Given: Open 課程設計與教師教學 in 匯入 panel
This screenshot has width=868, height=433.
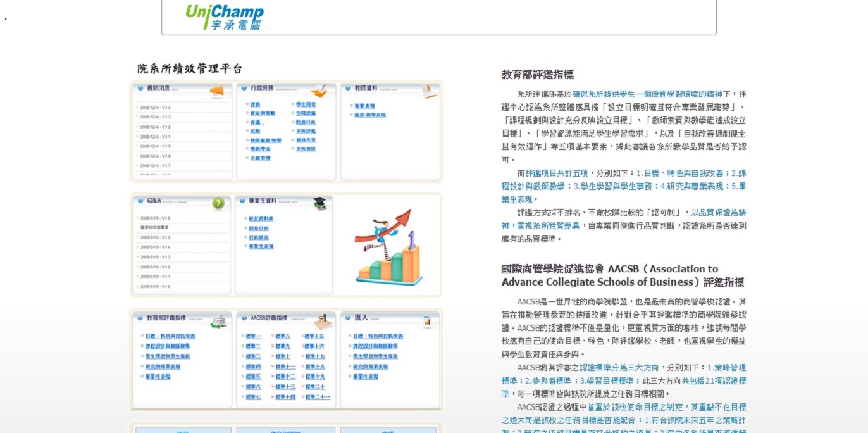Looking at the screenshot, I should click(x=375, y=346).
